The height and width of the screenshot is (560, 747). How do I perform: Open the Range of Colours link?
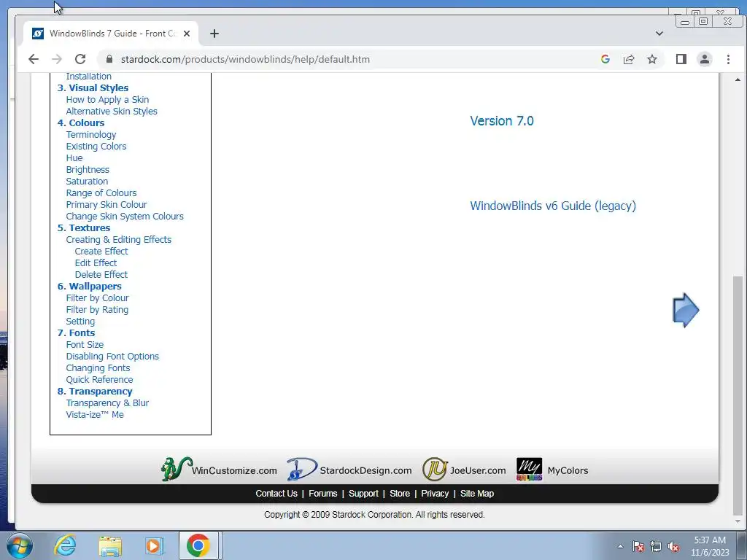[x=101, y=192]
